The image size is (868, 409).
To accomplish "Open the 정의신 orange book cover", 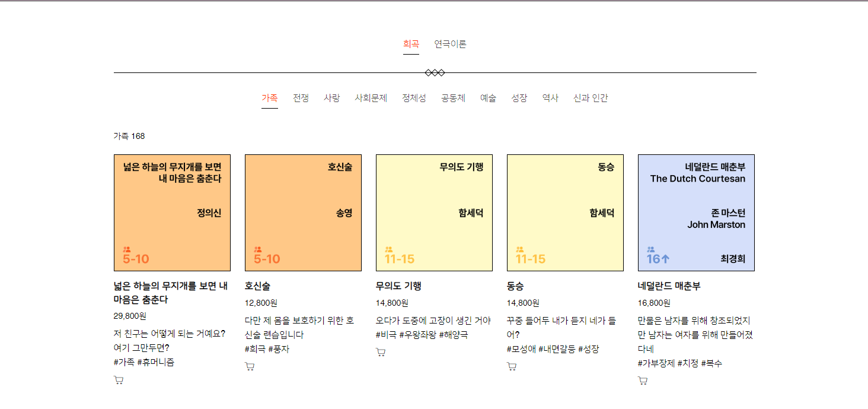I will [x=172, y=213].
